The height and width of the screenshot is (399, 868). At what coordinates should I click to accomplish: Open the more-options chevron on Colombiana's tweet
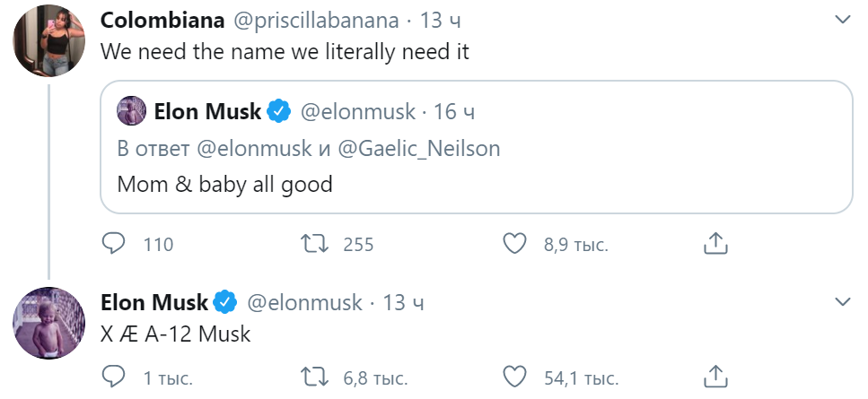843,20
